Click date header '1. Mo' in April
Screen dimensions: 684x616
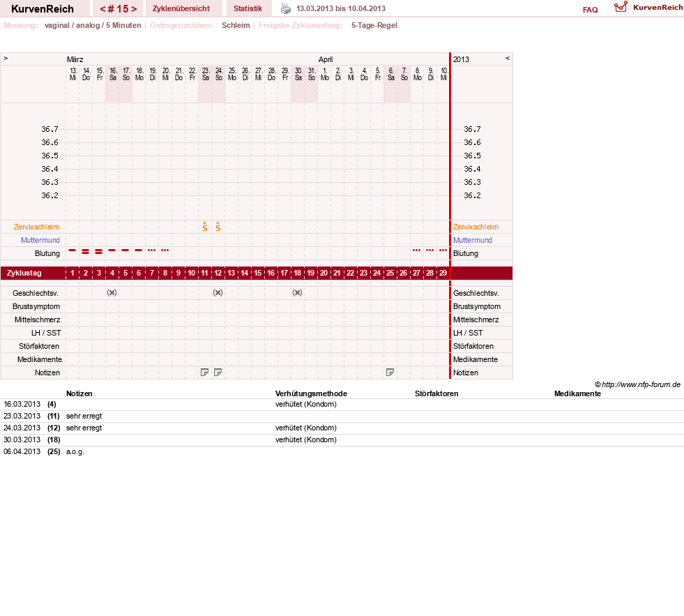324,74
